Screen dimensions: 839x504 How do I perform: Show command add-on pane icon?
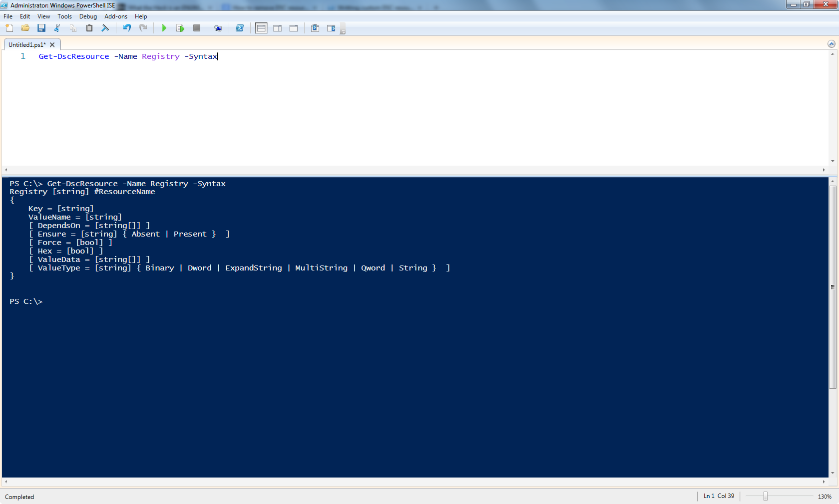(331, 28)
